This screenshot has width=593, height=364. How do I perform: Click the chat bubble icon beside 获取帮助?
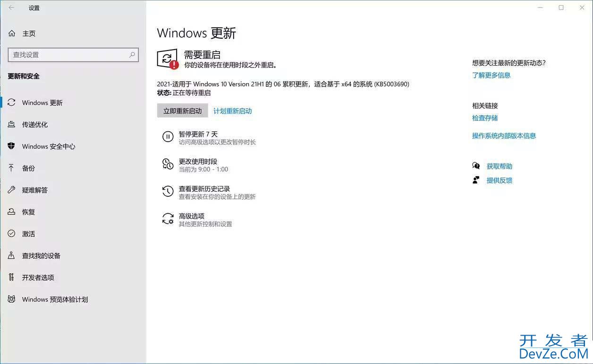pyautogui.click(x=476, y=166)
